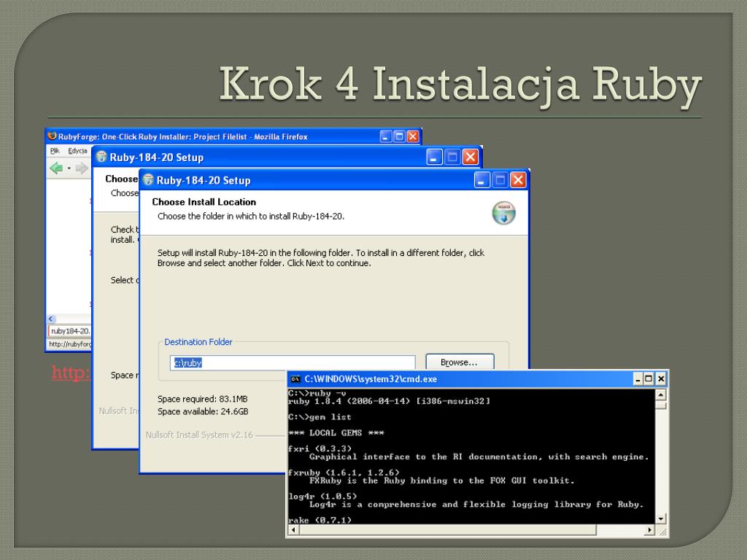Click the "Choose Install Location" heading

pyautogui.click(x=204, y=202)
